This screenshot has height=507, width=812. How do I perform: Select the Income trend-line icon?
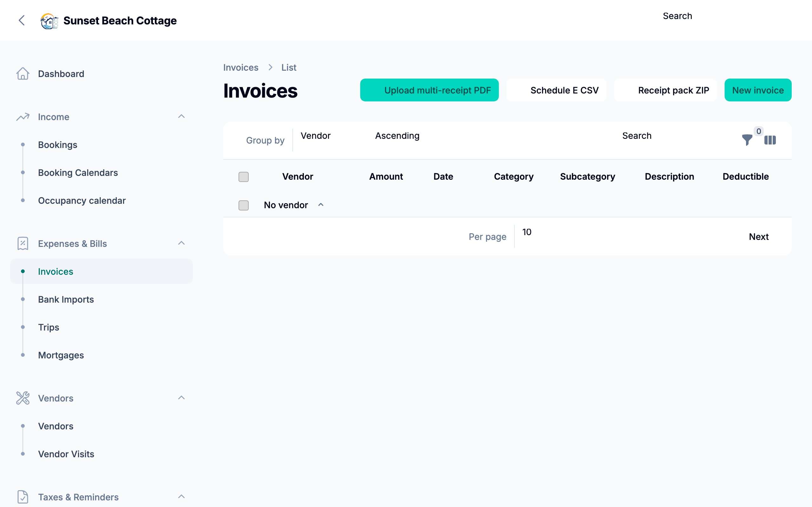pos(23,117)
